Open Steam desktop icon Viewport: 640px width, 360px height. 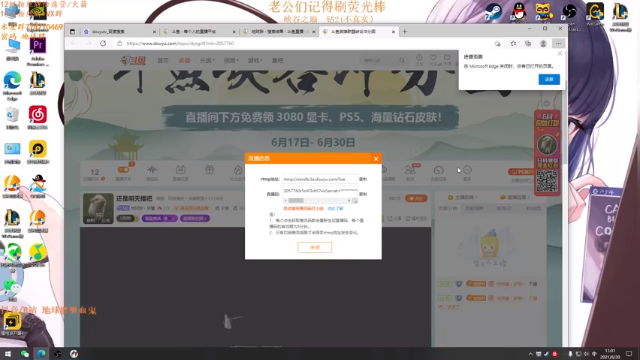(x=493, y=11)
